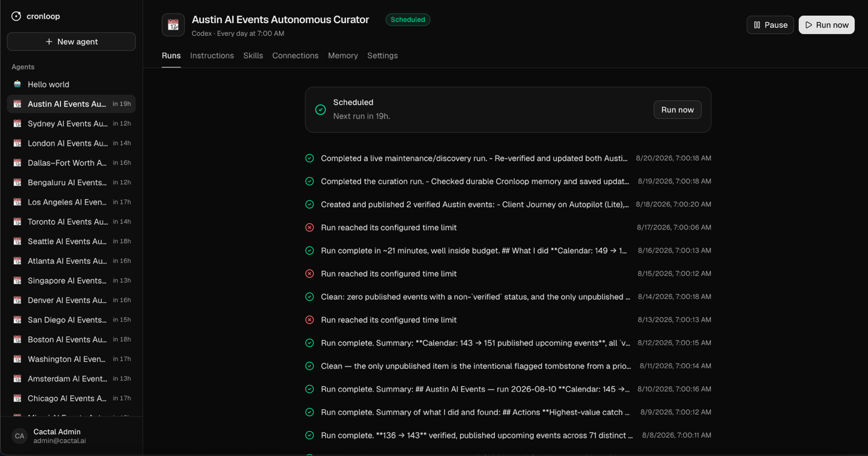Click the Sydney AI Events calendar icon

(x=17, y=123)
